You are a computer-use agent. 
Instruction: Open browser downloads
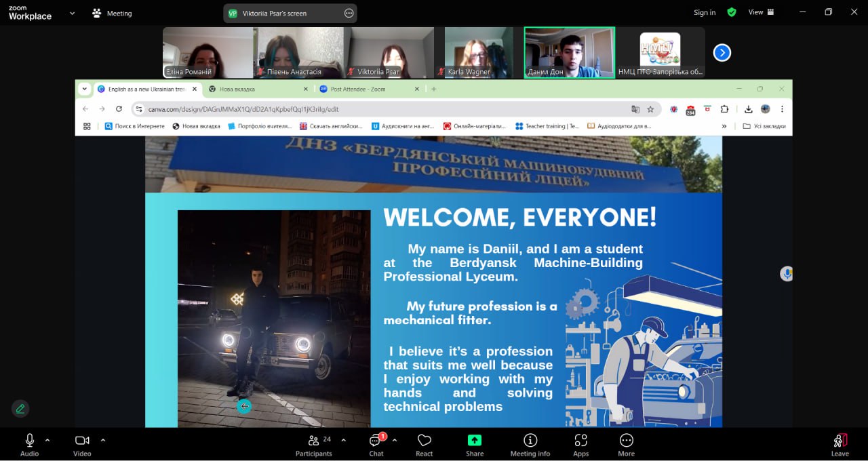(x=749, y=109)
